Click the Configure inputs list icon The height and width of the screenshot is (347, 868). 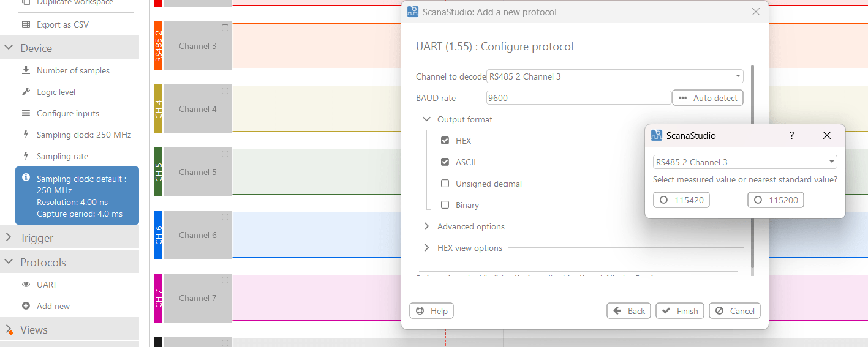point(26,113)
